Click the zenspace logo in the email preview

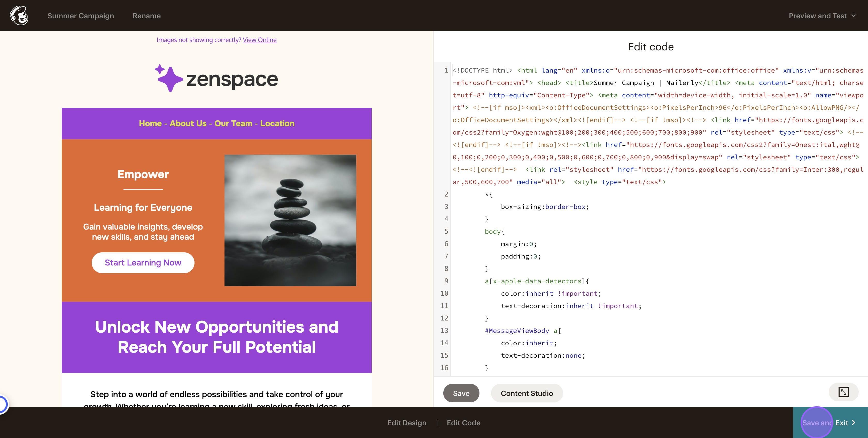216,78
